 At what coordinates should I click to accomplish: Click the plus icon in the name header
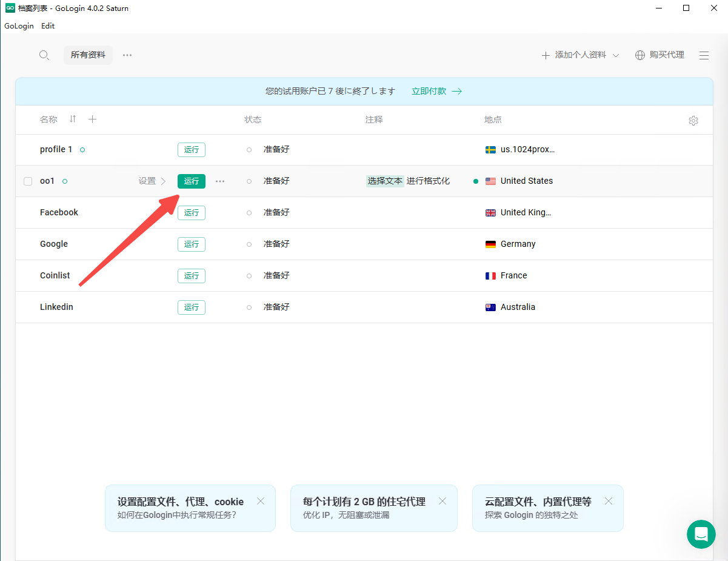coord(92,119)
